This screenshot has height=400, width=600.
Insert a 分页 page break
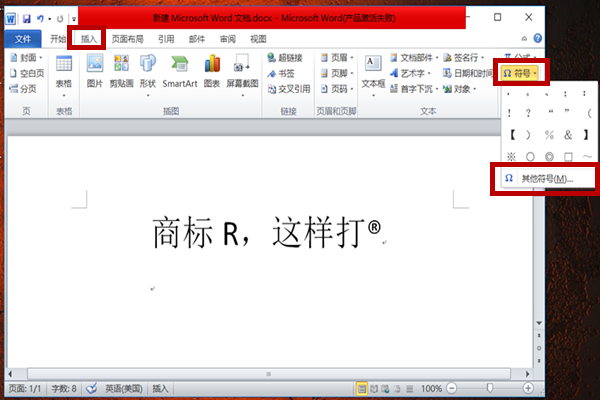pos(23,89)
